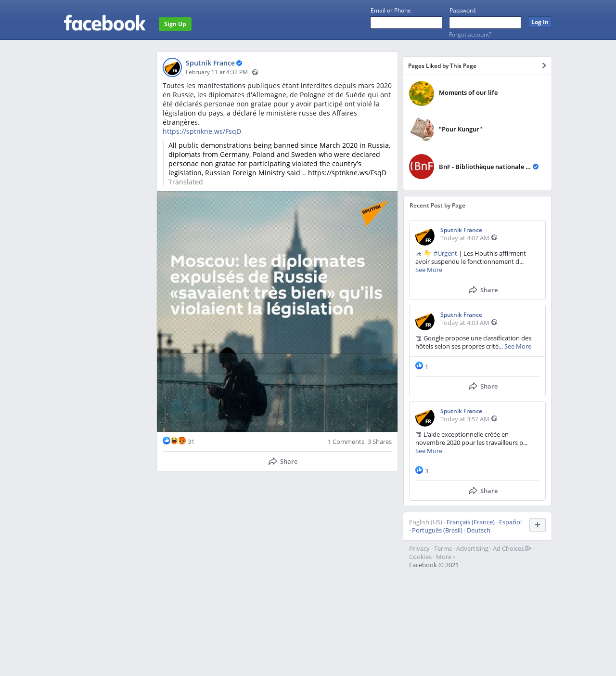Click like icon on Google hôtels post
The height and width of the screenshot is (676, 616).
[419, 365]
